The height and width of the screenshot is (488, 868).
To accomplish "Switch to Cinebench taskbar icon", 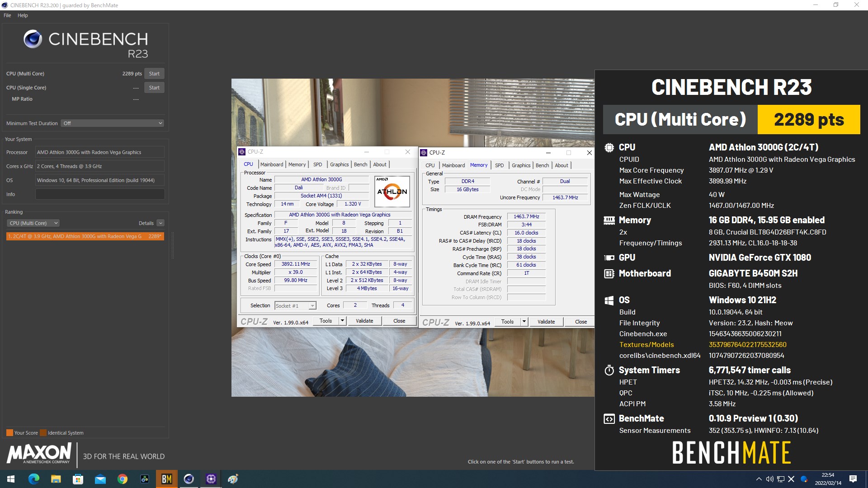I will tap(189, 479).
